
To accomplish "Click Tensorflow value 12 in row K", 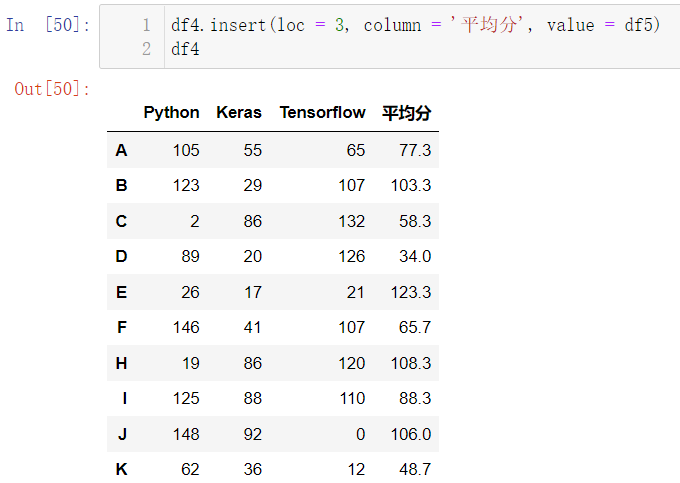I will [356, 469].
